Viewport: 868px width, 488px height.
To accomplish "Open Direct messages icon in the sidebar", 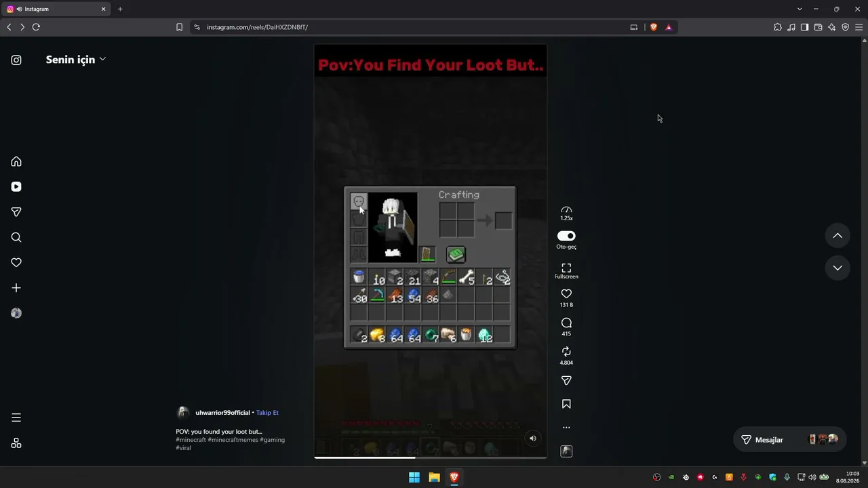I will tap(16, 212).
